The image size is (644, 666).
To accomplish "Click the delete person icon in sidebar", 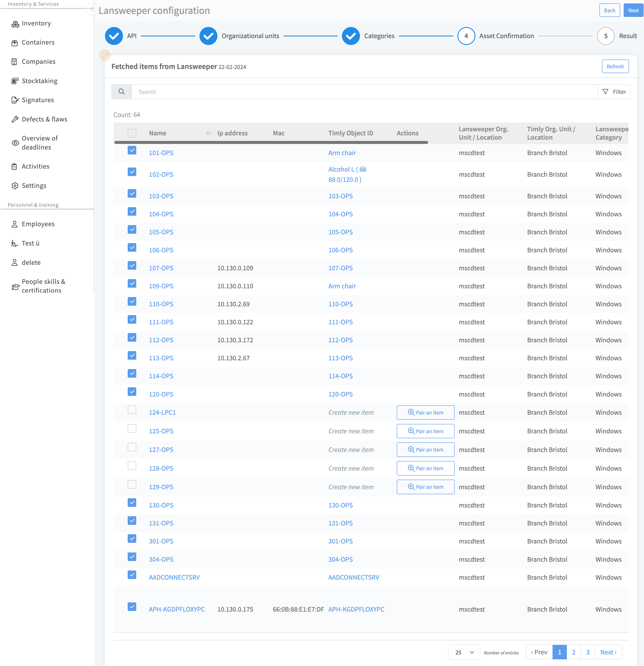I will click(x=15, y=262).
